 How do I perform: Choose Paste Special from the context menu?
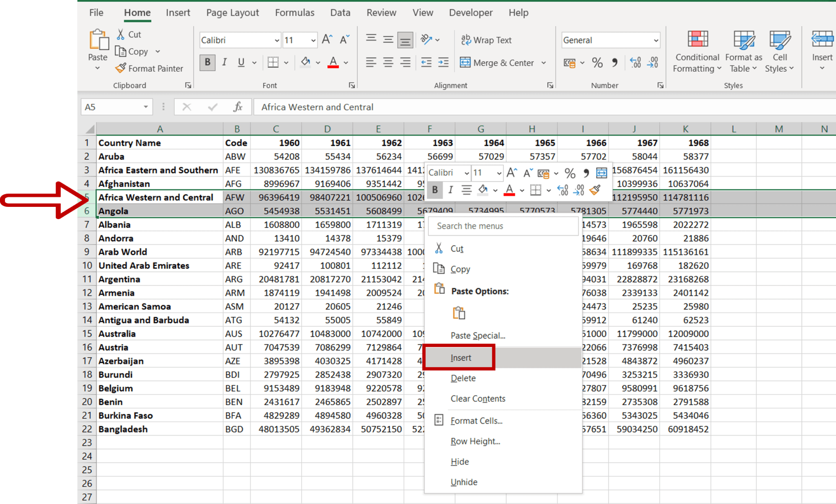point(478,335)
